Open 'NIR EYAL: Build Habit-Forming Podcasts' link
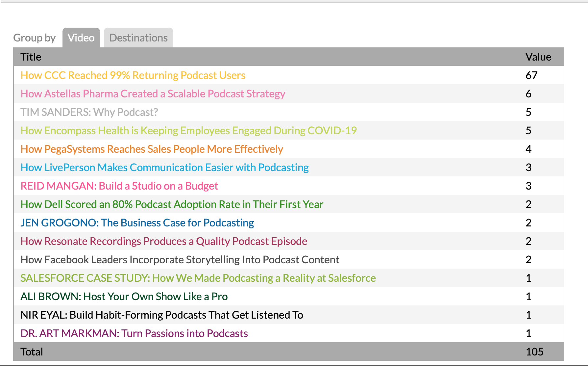Viewport: 588px width, 366px height. pyautogui.click(x=161, y=315)
